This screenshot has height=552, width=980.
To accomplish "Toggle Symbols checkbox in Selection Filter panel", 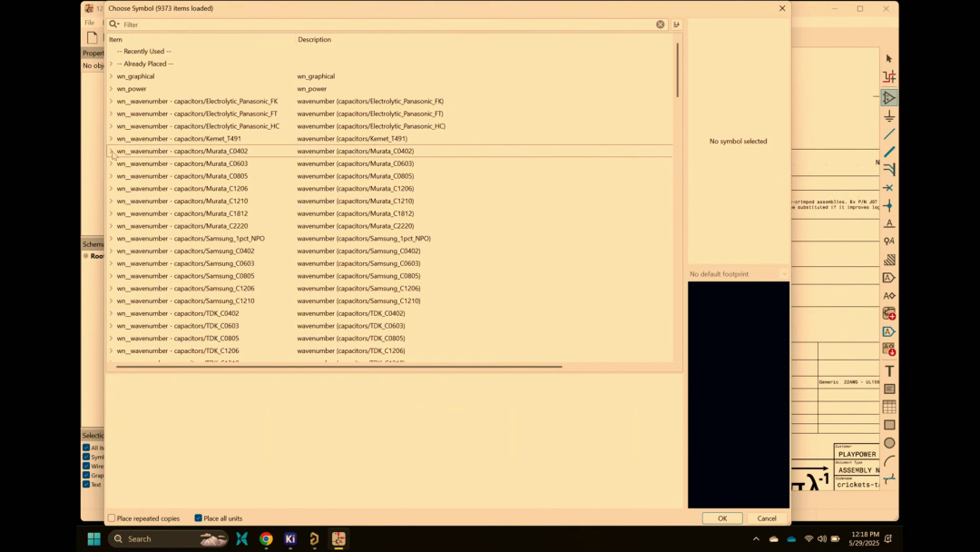I will coord(86,457).
